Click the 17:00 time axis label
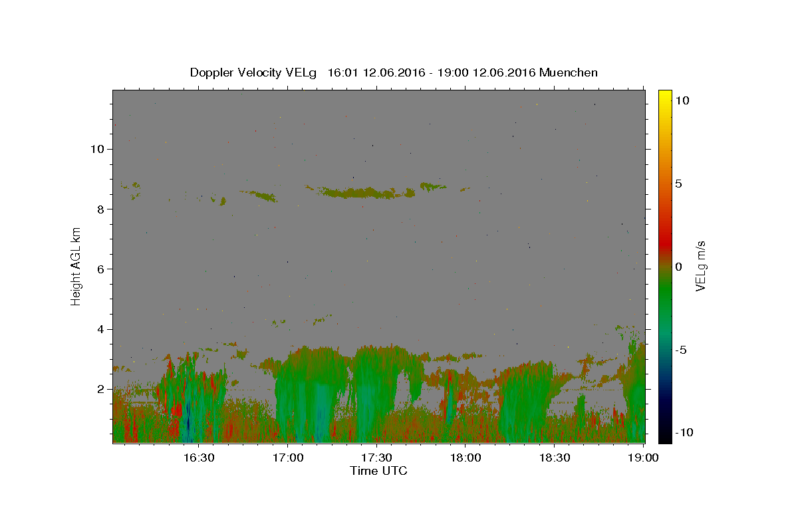 point(288,458)
